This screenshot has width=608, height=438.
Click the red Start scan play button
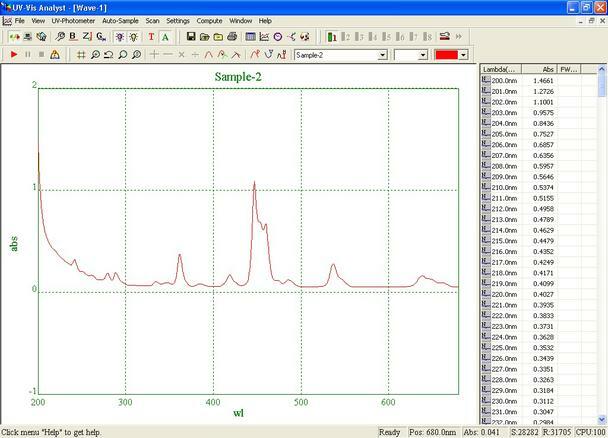(14, 55)
